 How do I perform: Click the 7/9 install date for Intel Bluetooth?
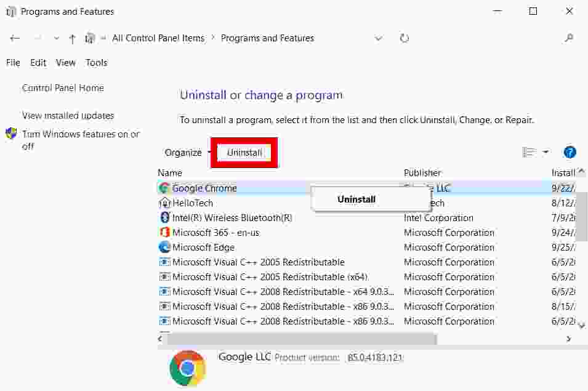[563, 218]
